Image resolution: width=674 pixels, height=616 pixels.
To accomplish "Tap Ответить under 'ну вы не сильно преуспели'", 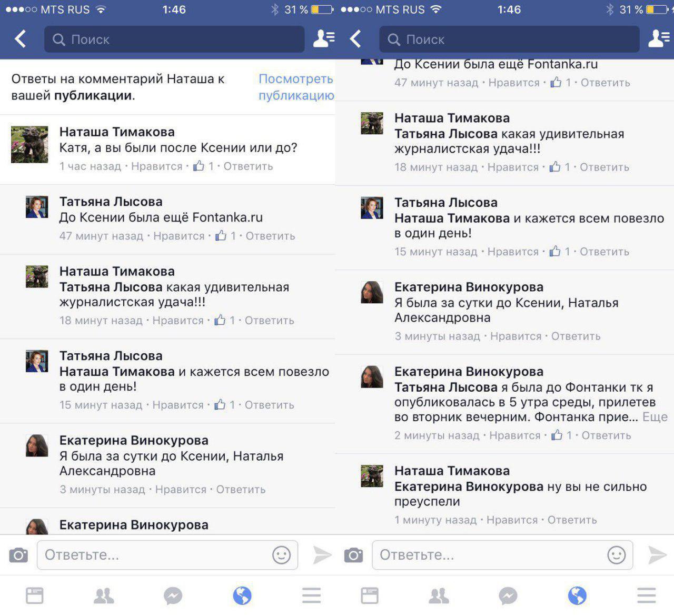I will 572,520.
